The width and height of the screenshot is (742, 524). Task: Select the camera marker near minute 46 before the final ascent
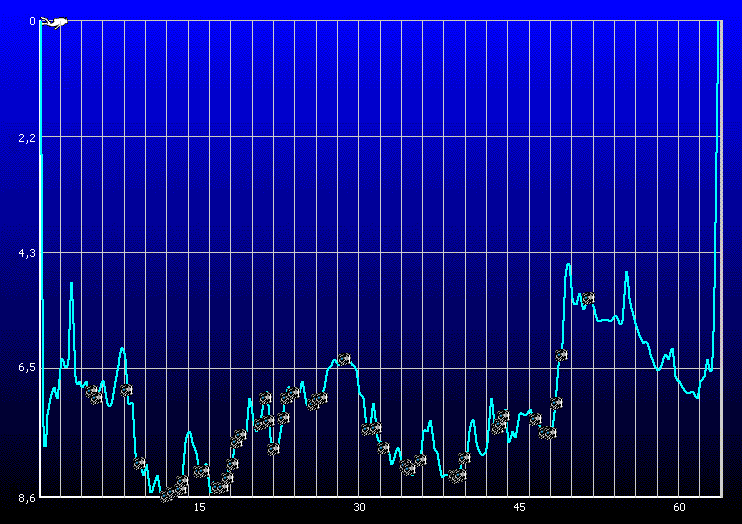pyautogui.click(x=535, y=419)
